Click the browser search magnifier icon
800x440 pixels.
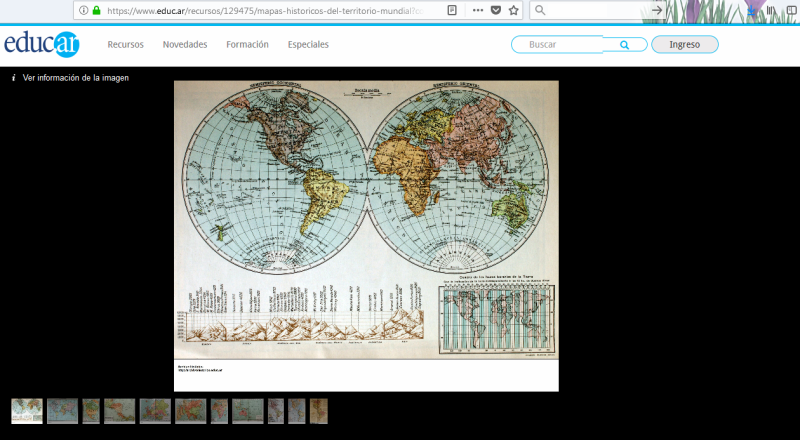point(540,10)
